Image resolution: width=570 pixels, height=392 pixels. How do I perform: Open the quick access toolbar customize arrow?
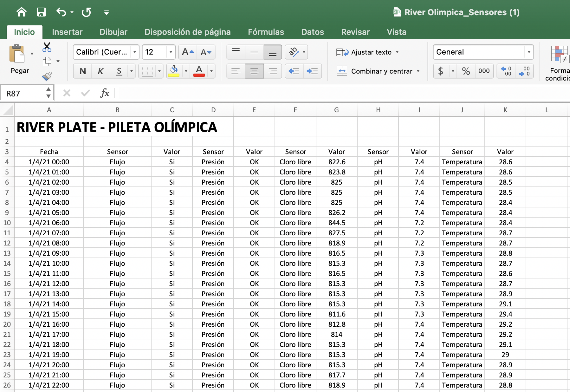click(x=107, y=13)
